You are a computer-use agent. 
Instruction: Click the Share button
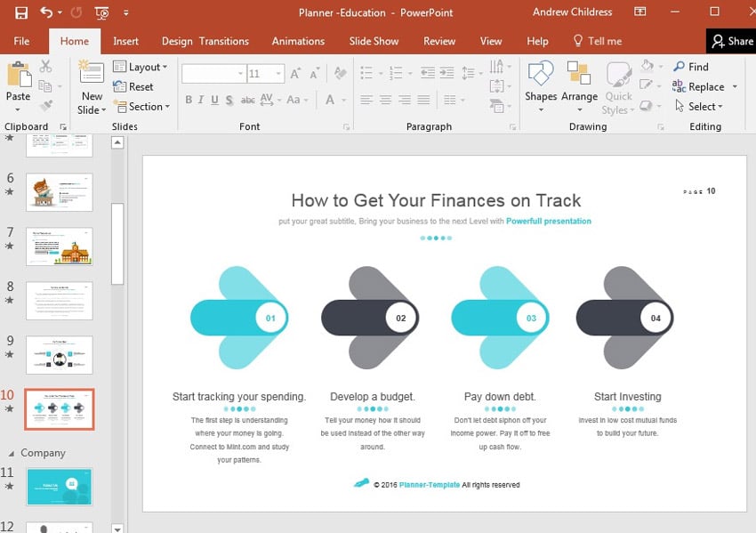pyautogui.click(x=731, y=41)
